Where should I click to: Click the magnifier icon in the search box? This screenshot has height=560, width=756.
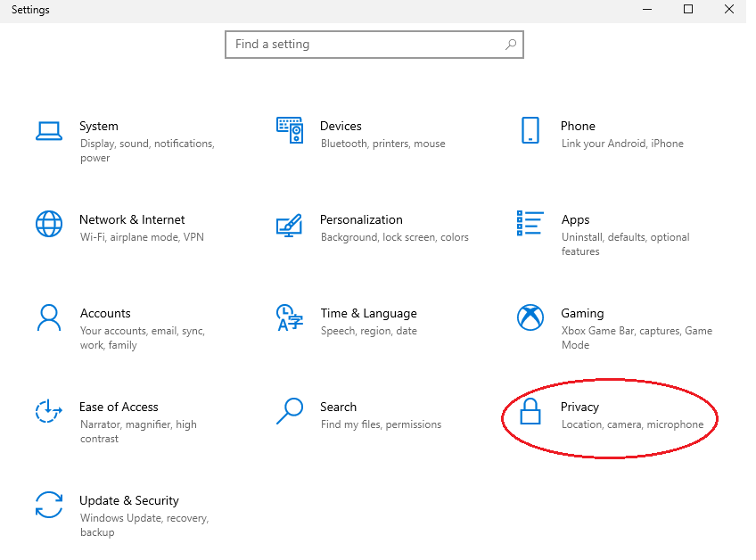[x=511, y=45]
